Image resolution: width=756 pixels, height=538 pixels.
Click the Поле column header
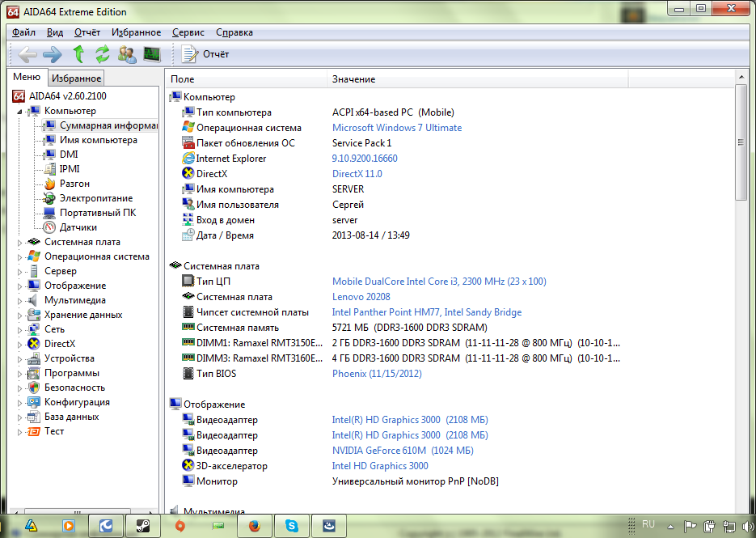(x=247, y=79)
